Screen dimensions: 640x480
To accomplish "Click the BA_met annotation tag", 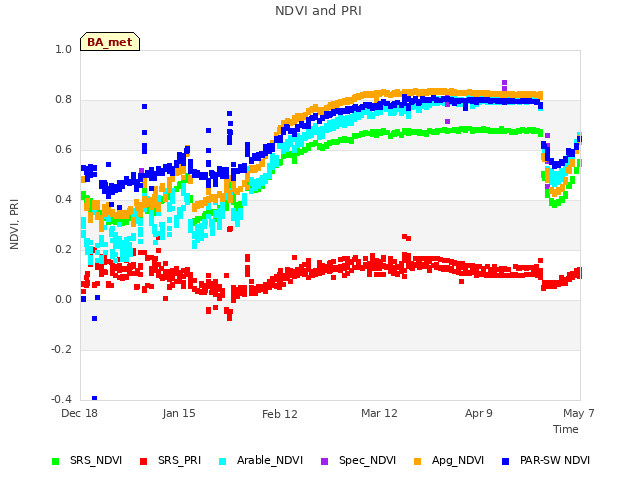I will [x=110, y=42].
